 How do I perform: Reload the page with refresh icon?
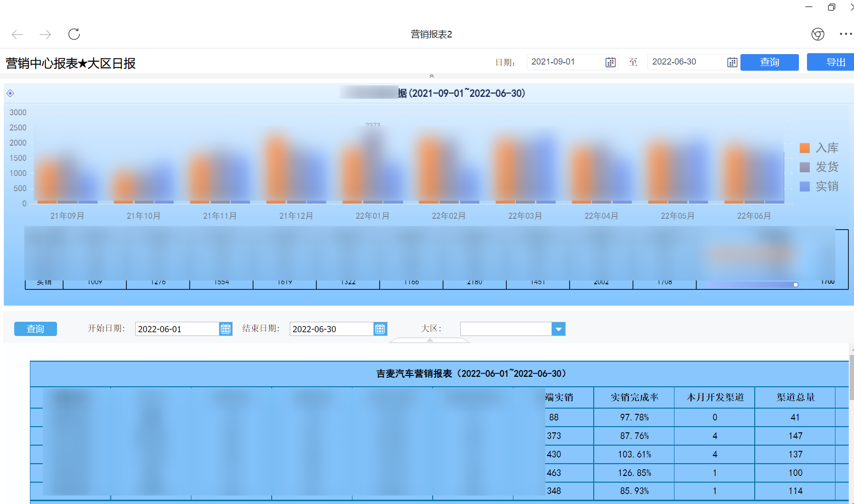[x=74, y=34]
